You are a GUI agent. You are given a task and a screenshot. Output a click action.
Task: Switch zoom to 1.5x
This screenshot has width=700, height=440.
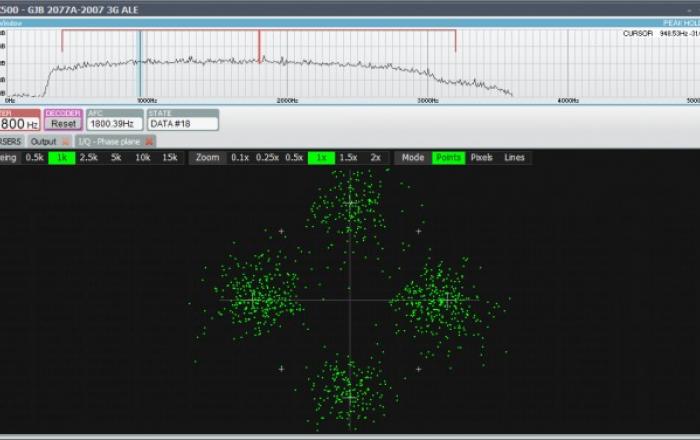(348, 158)
